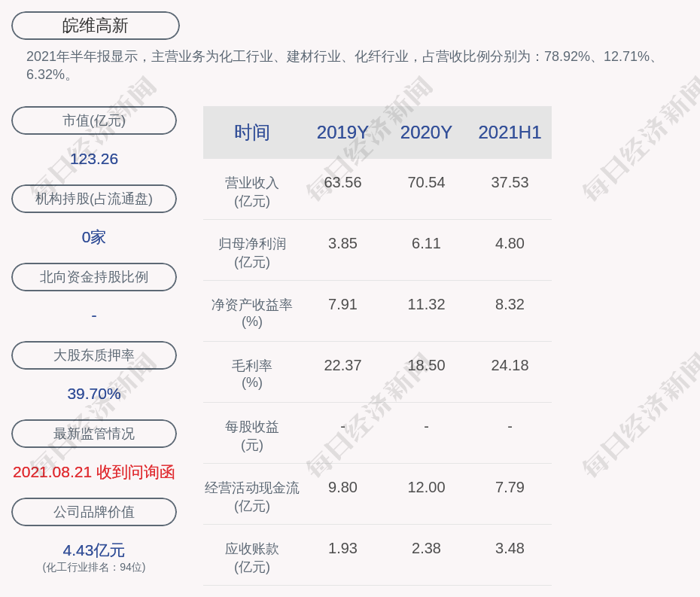
Task: Select the 北向资金持股比例 label pill
Action: [94, 277]
